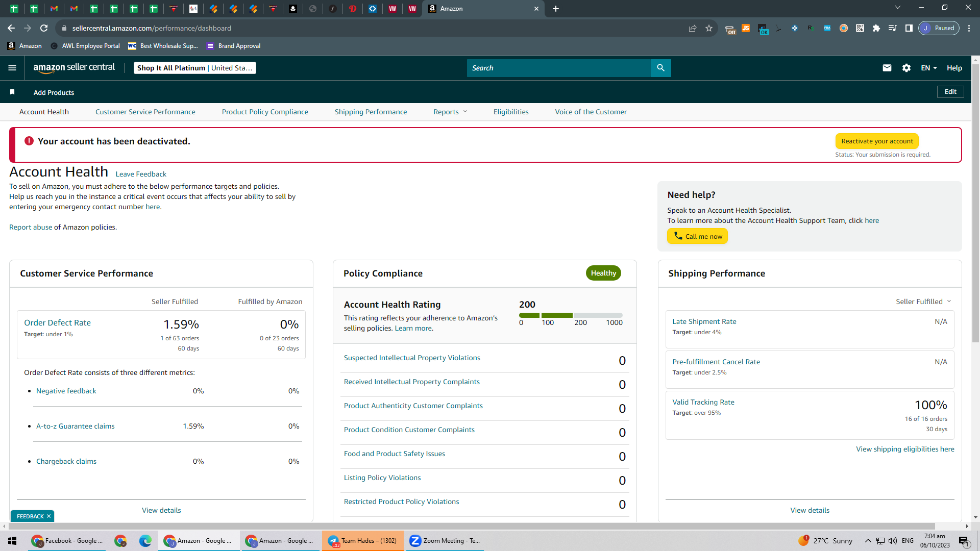The image size is (980, 551).
Task: Open Late Shipment Rate link
Action: coord(704,321)
